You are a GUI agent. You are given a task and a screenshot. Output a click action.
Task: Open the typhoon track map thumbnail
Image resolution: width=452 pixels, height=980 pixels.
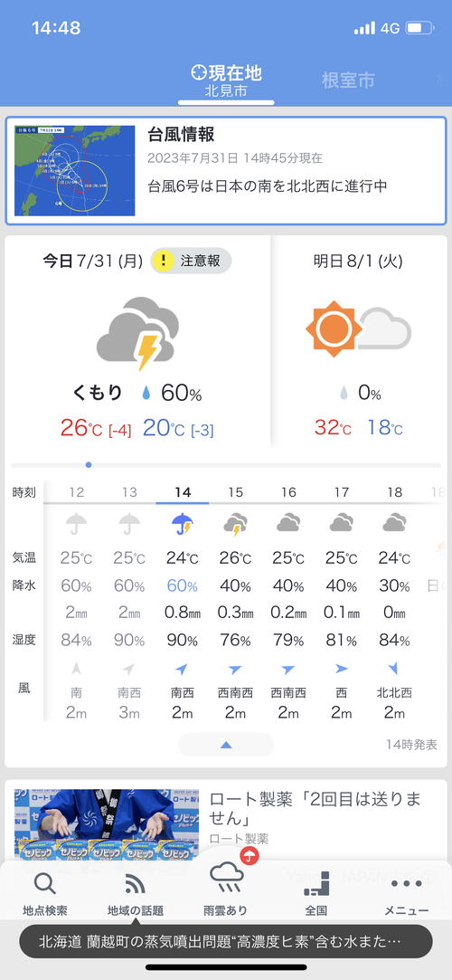[x=75, y=171]
